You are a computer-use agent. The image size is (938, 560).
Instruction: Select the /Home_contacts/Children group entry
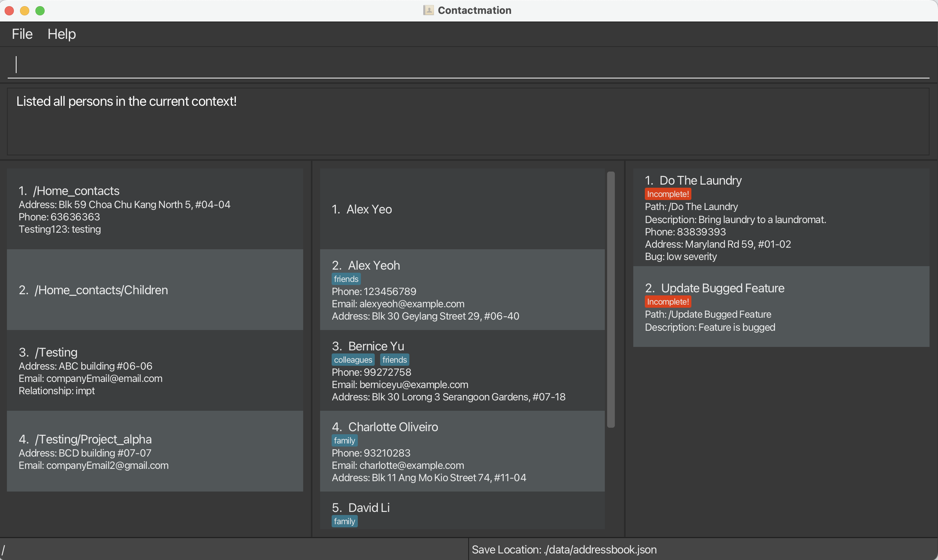(155, 290)
